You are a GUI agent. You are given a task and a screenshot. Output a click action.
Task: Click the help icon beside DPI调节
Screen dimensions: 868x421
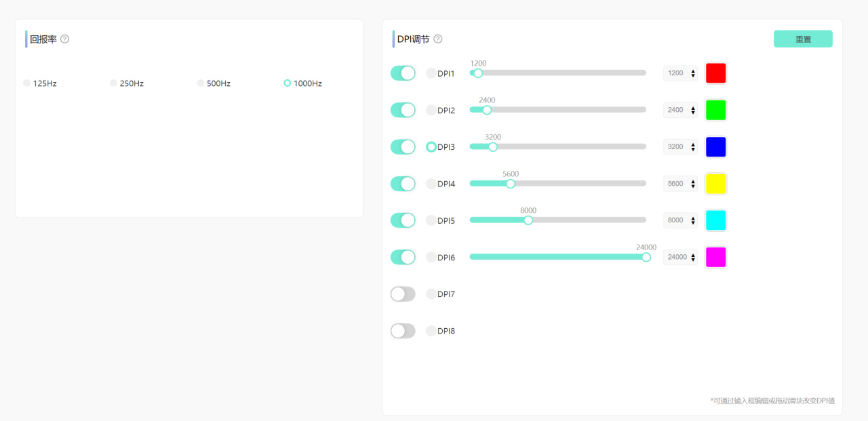point(438,39)
